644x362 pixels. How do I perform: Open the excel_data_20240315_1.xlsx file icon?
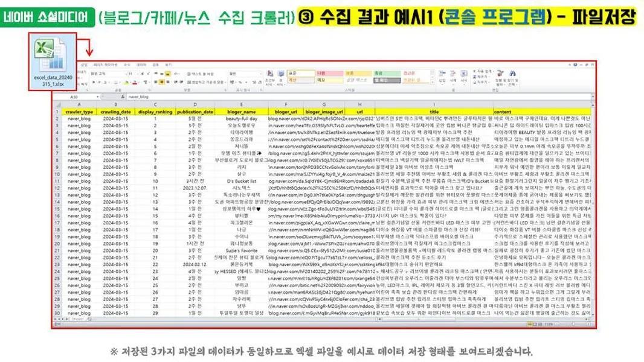click(x=53, y=62)
